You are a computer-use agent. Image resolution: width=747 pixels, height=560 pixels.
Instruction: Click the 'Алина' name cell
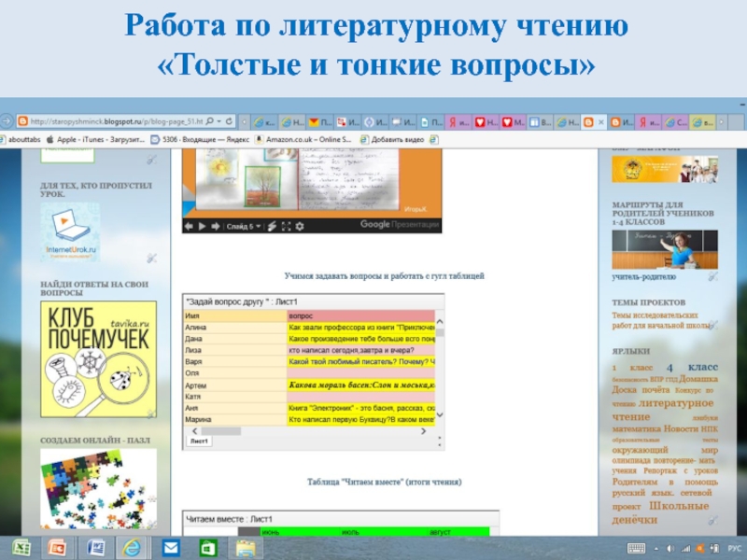click(235, 328)
